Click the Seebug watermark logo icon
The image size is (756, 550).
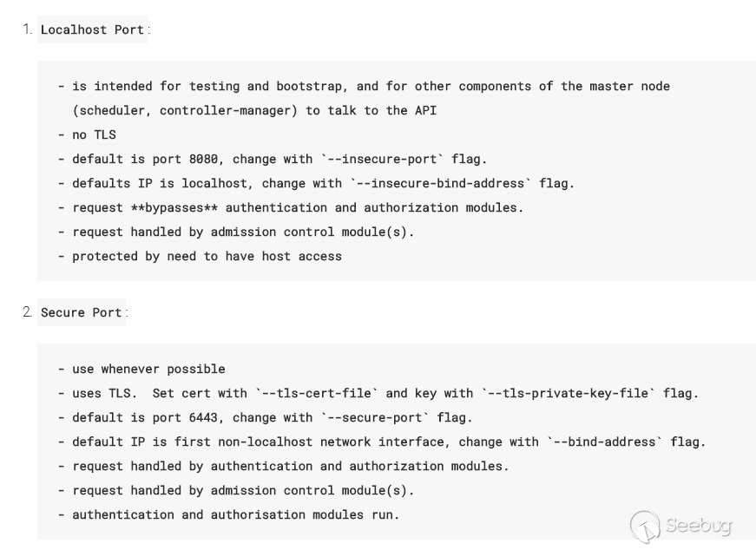645,527
